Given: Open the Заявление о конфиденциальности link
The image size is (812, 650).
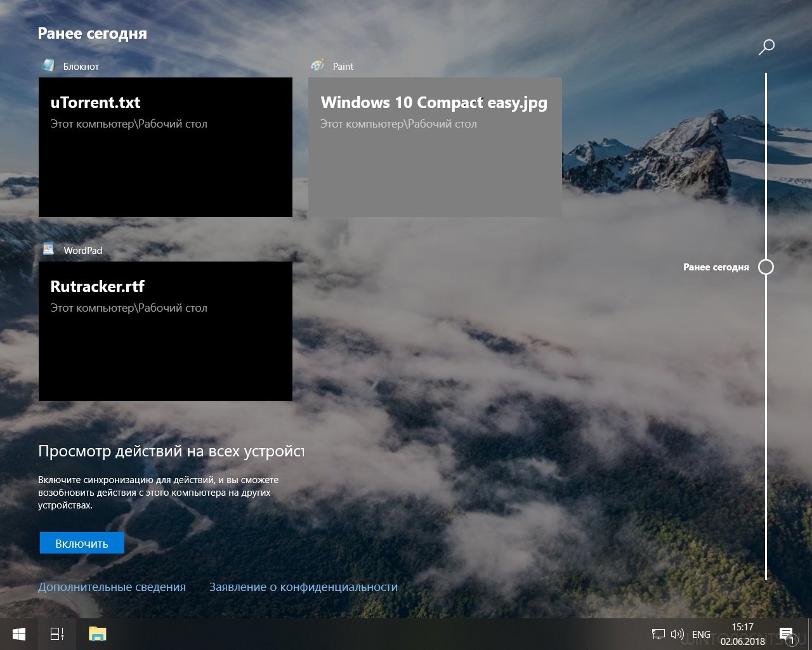Looking at the screenshot, I should [x=303, y=587].
